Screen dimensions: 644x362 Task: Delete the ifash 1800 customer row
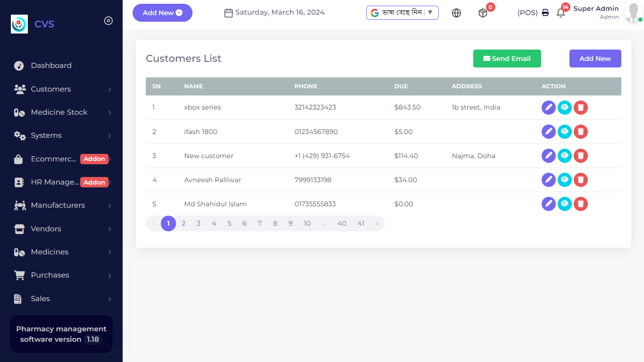click(580, 132)
